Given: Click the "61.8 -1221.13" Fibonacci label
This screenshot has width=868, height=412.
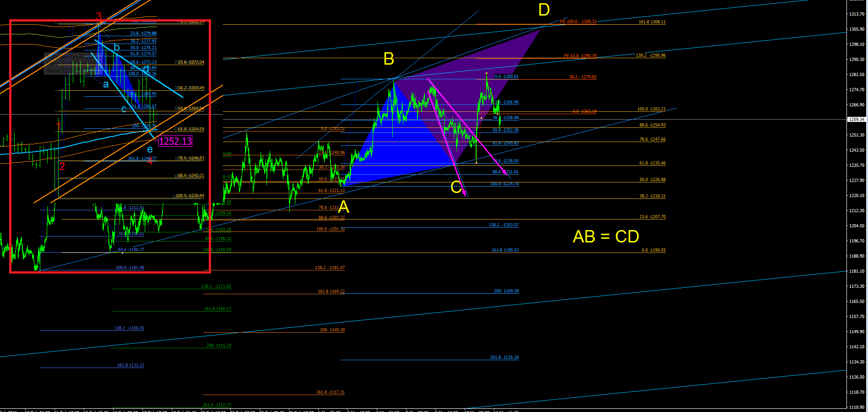Looking at the screenshot, I should [331, 191].
